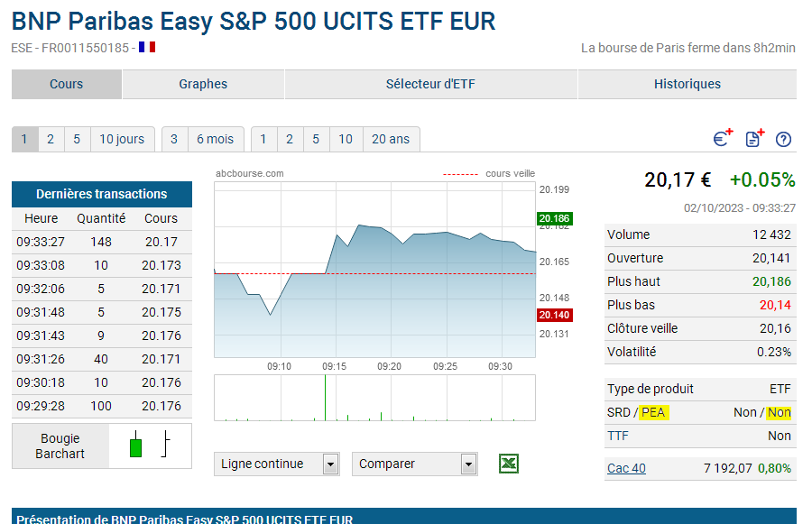Choose the 10 jours period
Image resolution: width=812 pixels, height=524 pixels.
(122, 139)
